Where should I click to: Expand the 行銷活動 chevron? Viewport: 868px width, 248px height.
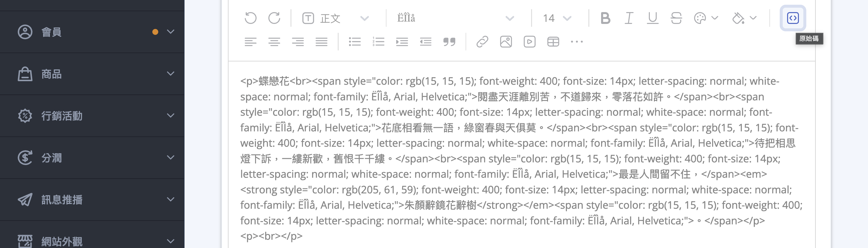(171, 115)
